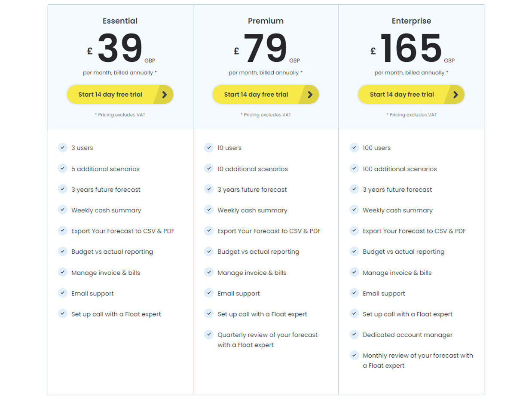Click the checkmark beside 'Monthly review of your forecast'
This screenshot has width=532, height=399.
(x=354, y=355)
